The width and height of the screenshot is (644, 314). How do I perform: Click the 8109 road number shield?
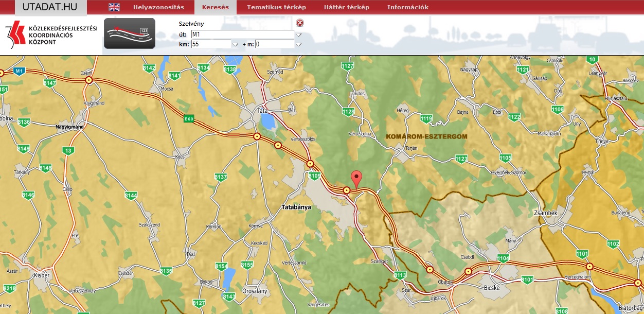coord(315,176)
